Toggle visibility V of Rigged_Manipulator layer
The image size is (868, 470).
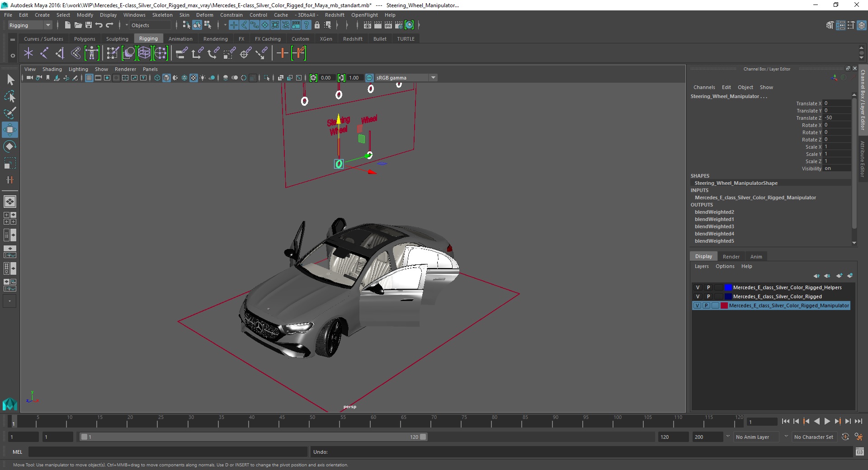pos(697,305)
